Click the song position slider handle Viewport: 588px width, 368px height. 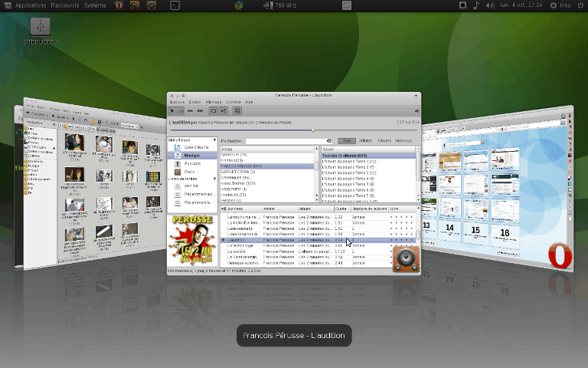[313, 130]
